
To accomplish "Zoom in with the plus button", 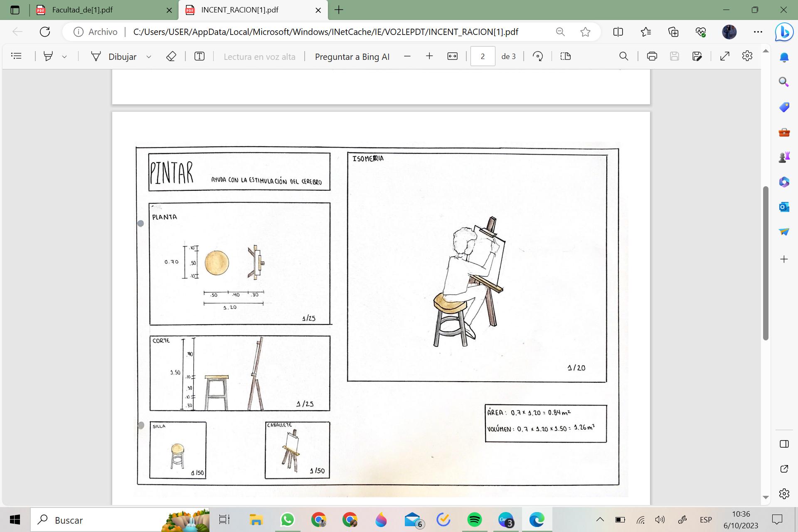I will (429, 56).
